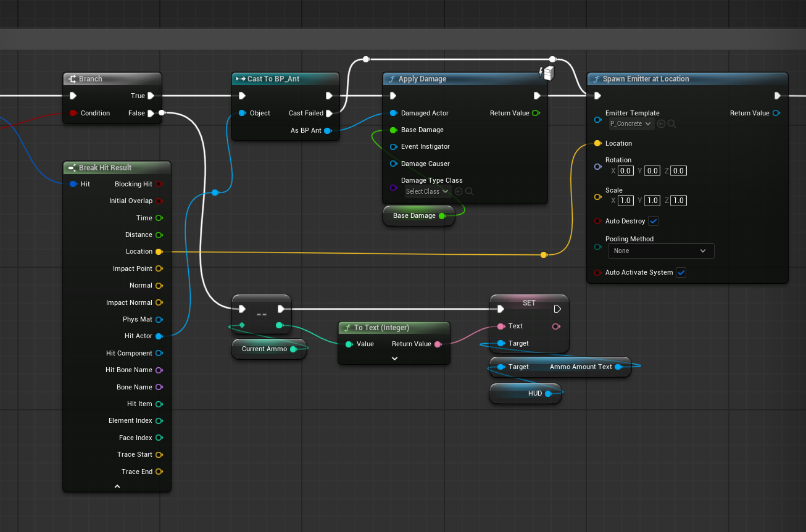Screen dimensions: 806x532
Task: Click the magnifier icon beside Select Class
Action: coord(469,191)
